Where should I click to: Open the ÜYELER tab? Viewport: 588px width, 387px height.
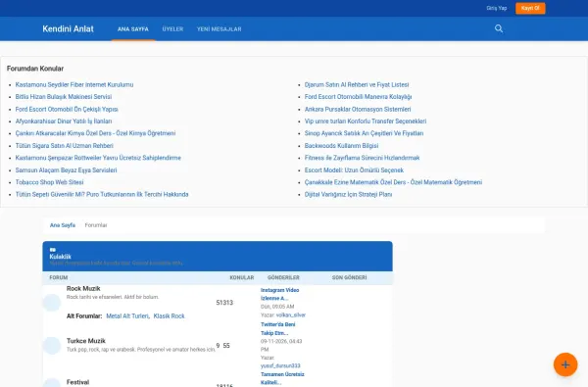[x=172, y=28]
